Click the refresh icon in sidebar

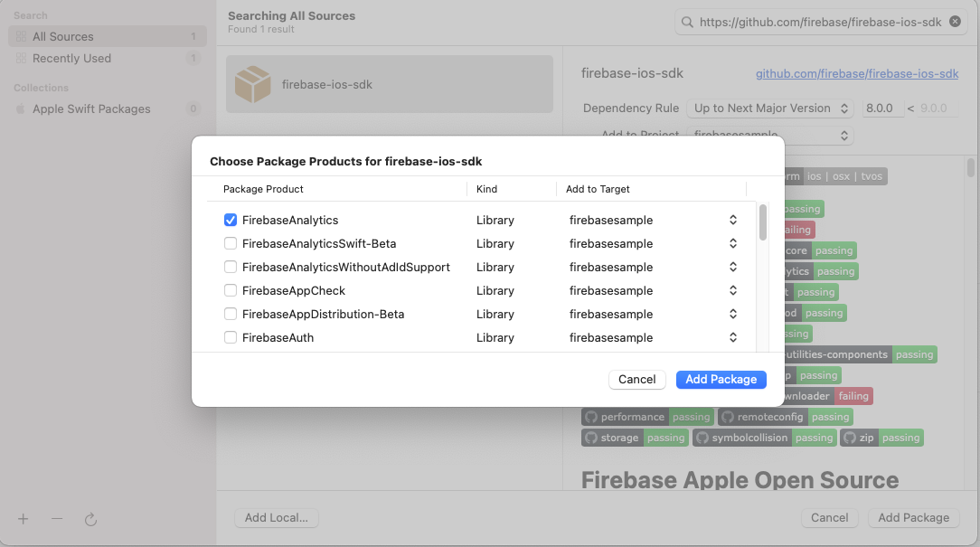[90, 520]
